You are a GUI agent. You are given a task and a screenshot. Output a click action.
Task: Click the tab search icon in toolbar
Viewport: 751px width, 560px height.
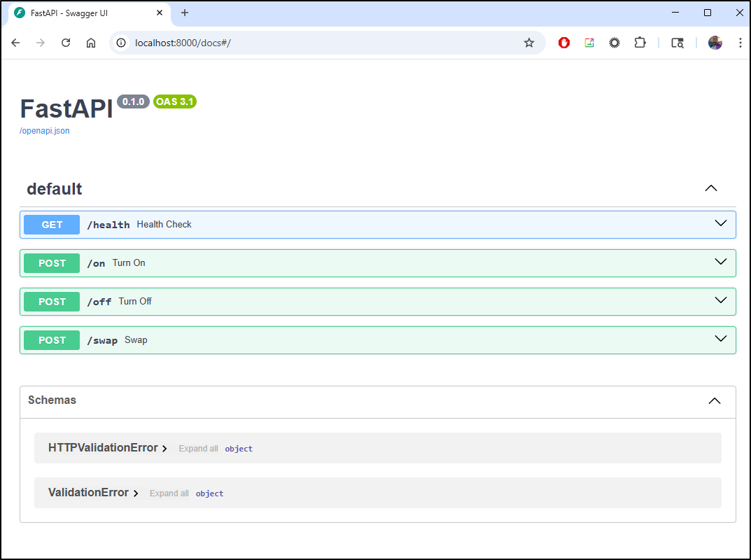pyautogui.click(x=678, y=43)
